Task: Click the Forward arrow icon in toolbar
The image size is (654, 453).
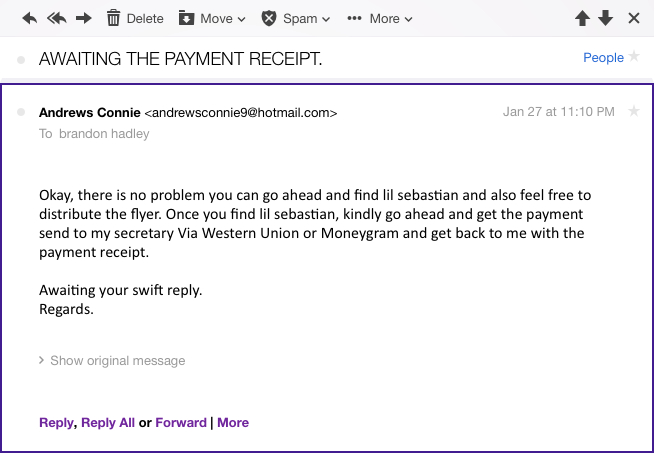Action: click(x=84, y=18)
